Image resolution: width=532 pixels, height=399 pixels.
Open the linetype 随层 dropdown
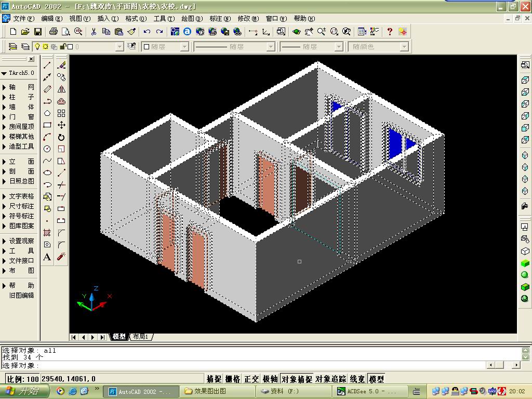[x=271, y=46]
